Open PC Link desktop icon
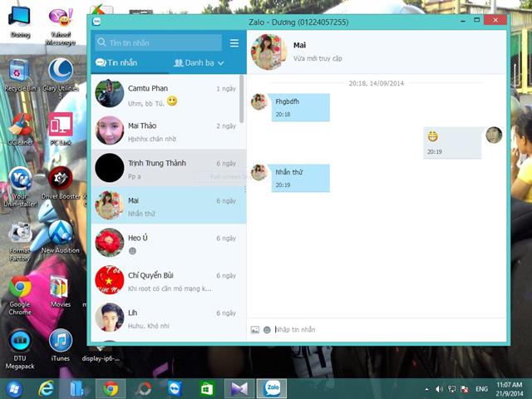The image size is (532, 399). pyautogui.click(x=61, y=130)
